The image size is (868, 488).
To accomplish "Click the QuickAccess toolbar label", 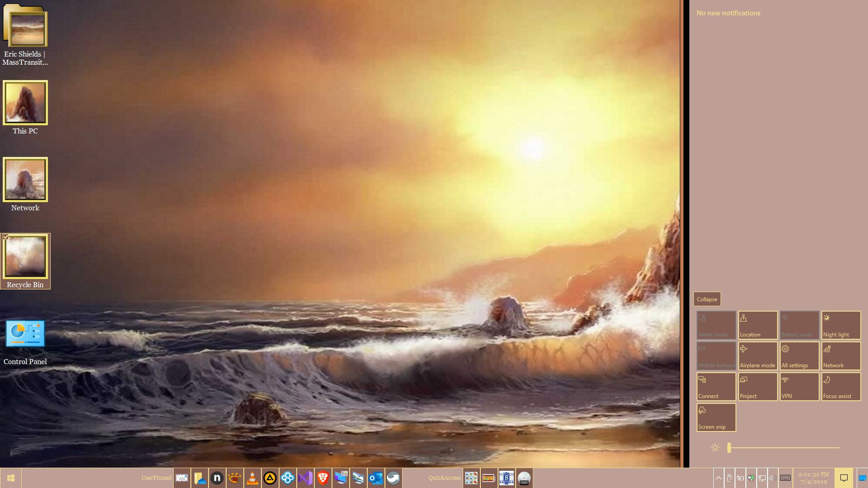I will click(445, 478).
